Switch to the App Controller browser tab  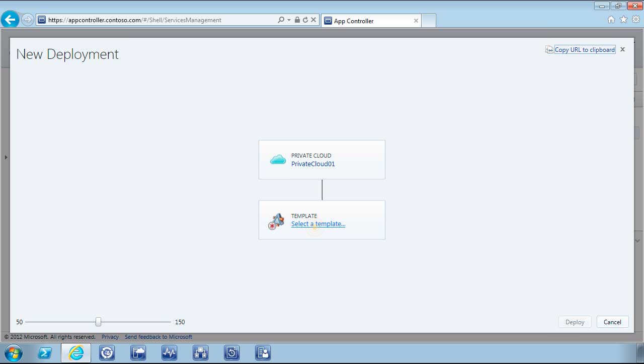click(x=371, y=21)
